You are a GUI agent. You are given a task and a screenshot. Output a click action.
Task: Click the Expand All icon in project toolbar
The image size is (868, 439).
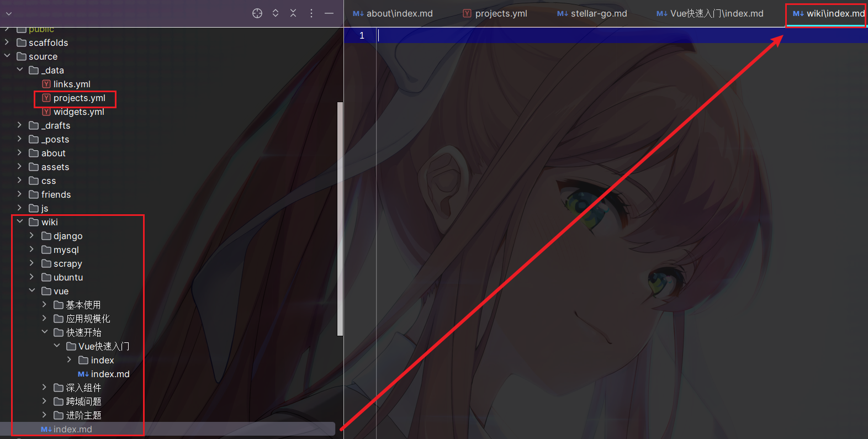[x=276, y=13]
